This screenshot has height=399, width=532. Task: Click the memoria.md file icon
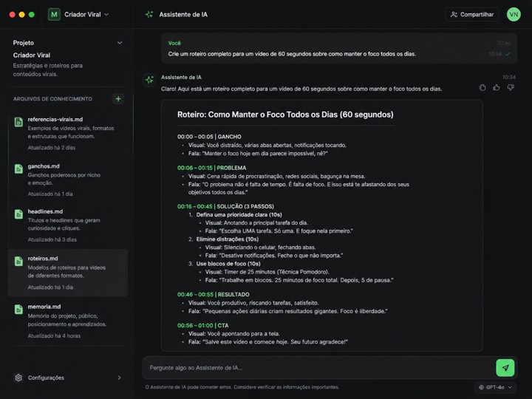point(18,309)
